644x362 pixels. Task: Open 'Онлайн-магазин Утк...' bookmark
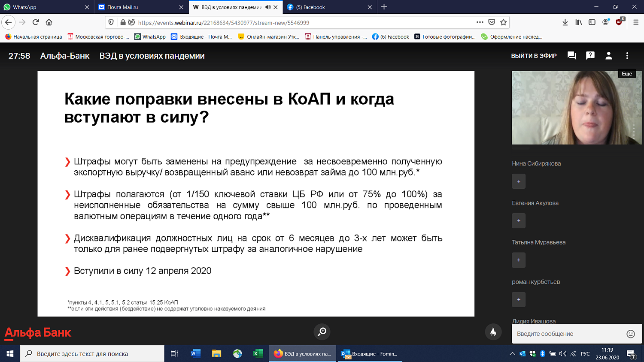point(269,37)
